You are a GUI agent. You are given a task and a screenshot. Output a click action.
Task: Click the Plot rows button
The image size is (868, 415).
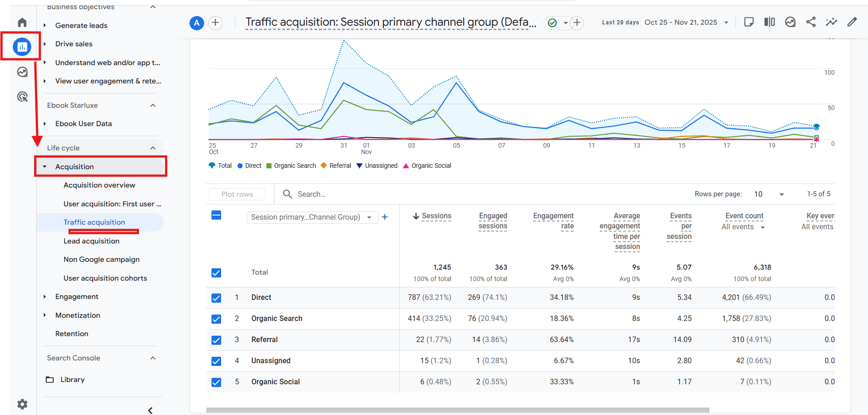click(237, 194)
